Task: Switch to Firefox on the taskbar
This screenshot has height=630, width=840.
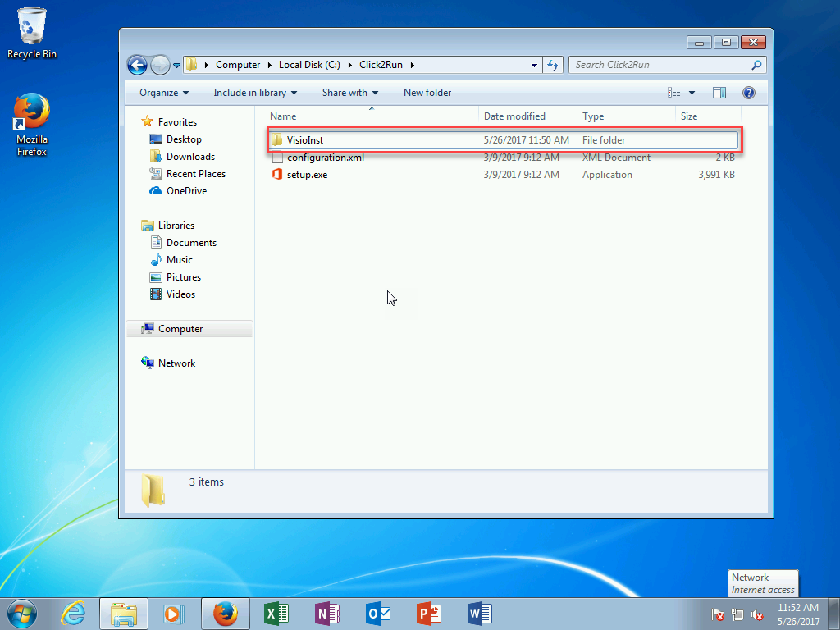Action: 225,614
